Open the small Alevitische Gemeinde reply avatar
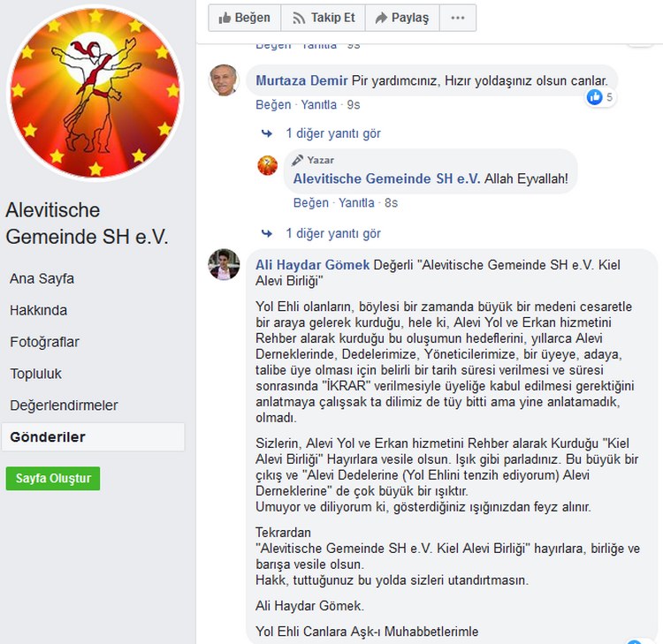The image size is (663, 644). coord(268,165)
